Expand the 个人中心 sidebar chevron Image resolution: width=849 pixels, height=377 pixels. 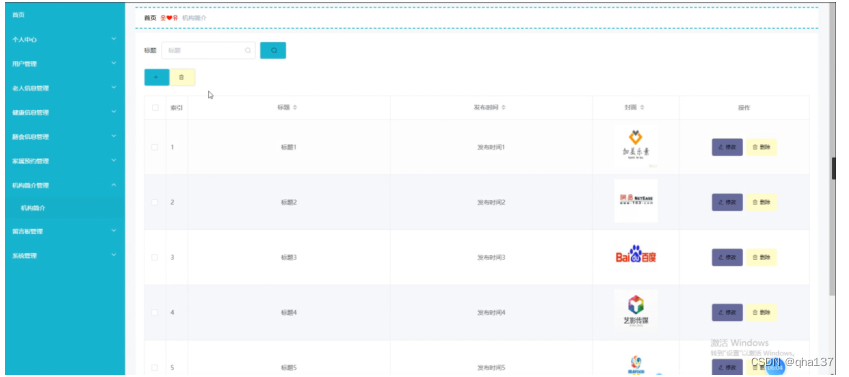tap(114, 39)
